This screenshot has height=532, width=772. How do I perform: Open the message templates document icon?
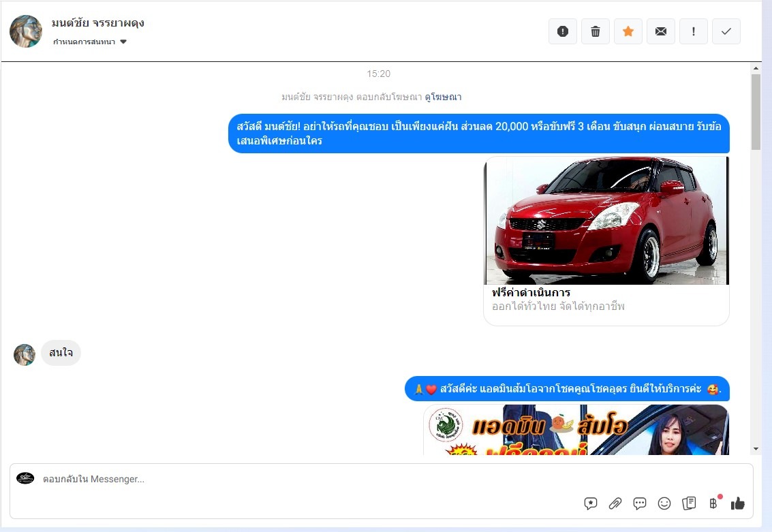(689, 503)
